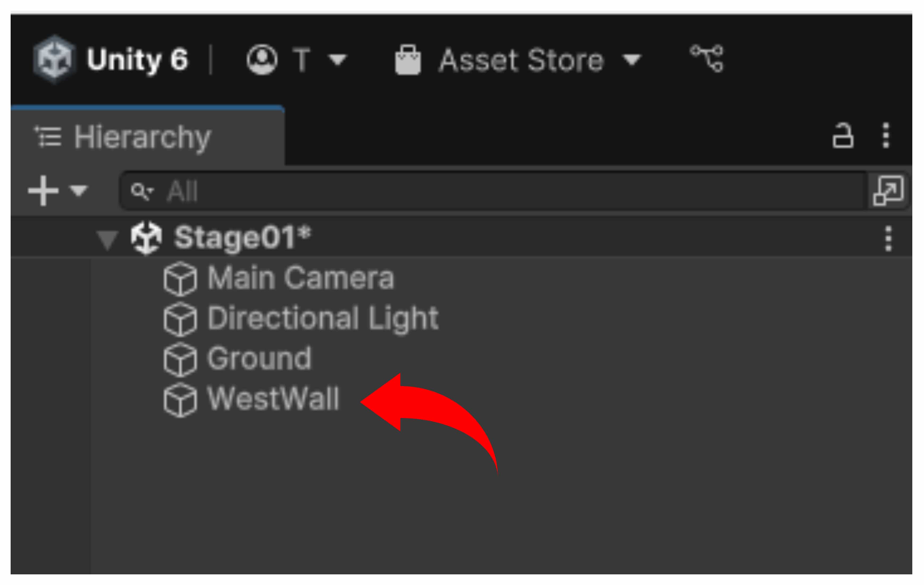924x585 pixels.
Task: Select the Directional Light object
Action: click(322, 318)
